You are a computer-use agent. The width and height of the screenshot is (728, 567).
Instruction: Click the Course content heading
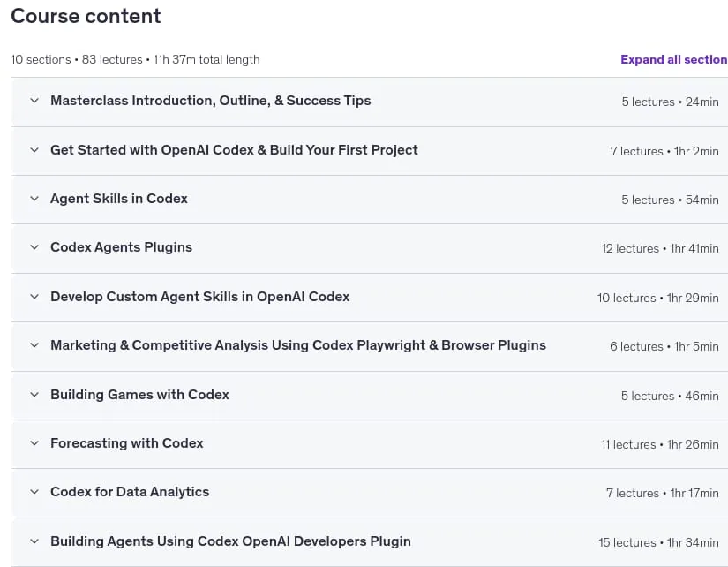coord(86,16)
